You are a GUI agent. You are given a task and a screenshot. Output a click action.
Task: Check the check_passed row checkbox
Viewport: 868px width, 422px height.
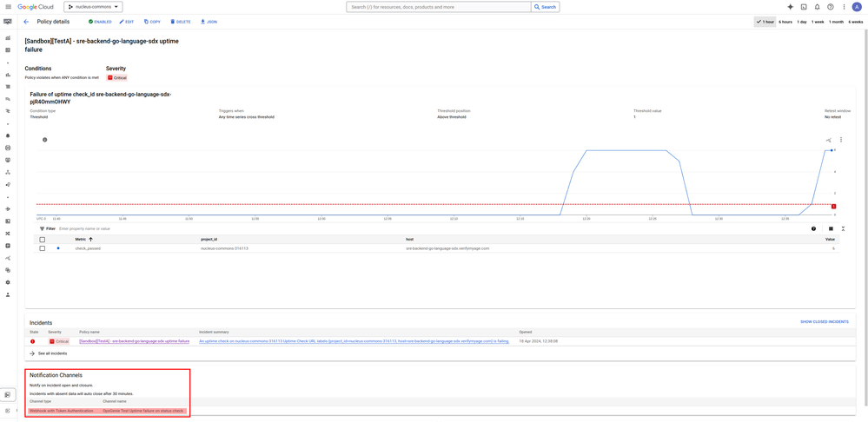(x=42, y=248)
